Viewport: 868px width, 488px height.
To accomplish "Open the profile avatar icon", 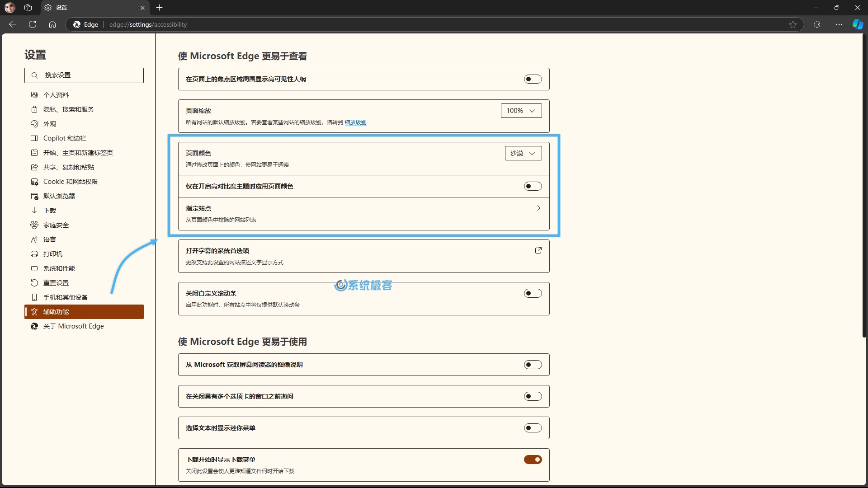I will (x=9, y=8).
